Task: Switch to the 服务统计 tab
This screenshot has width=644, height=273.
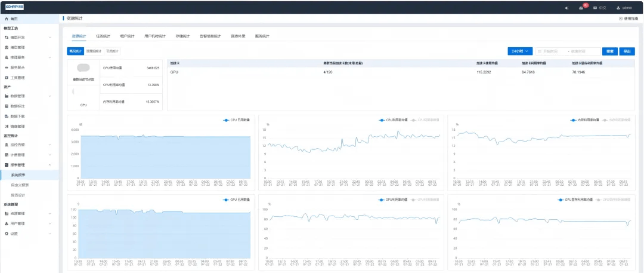Action: (262, 36)
